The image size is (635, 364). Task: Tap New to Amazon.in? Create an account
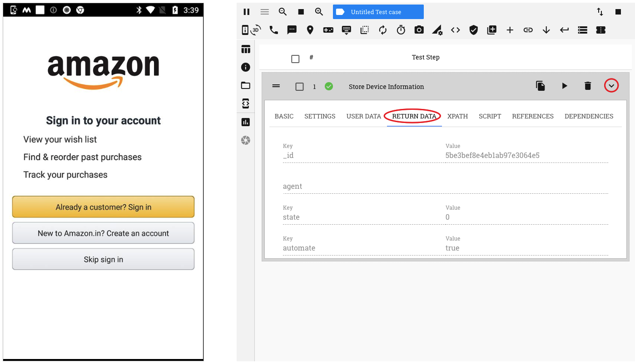coord(104,233)
